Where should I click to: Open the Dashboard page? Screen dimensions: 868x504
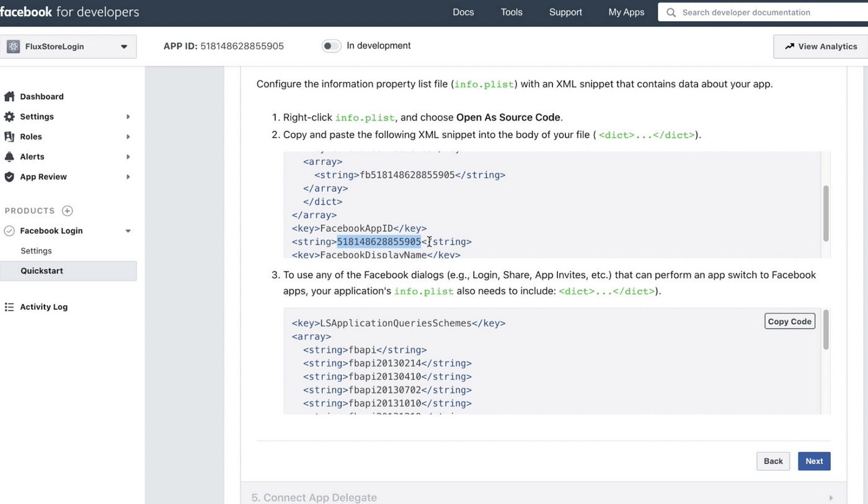[x=42, y=97]
